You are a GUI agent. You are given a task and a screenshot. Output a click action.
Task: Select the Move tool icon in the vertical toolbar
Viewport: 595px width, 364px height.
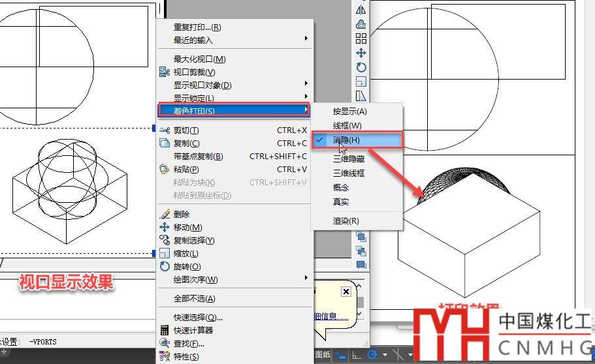[x=361, y=53]
